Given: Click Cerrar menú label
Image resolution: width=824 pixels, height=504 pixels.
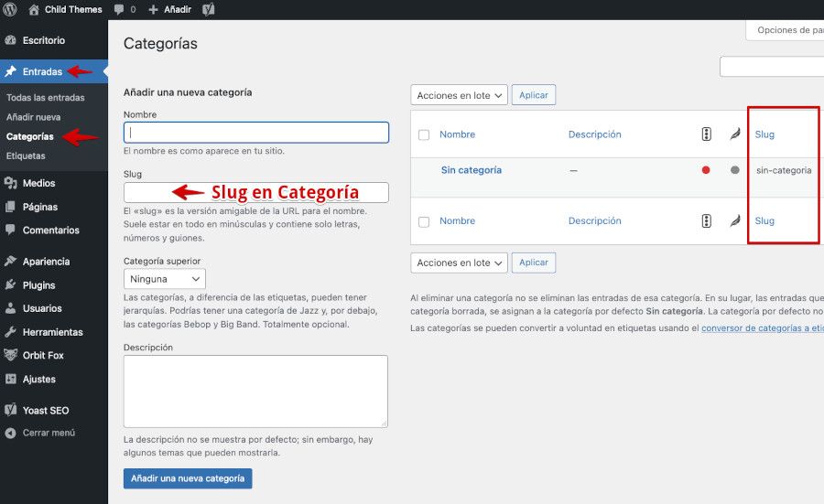Looking at the screenshot, I should (x=49, y=433).
